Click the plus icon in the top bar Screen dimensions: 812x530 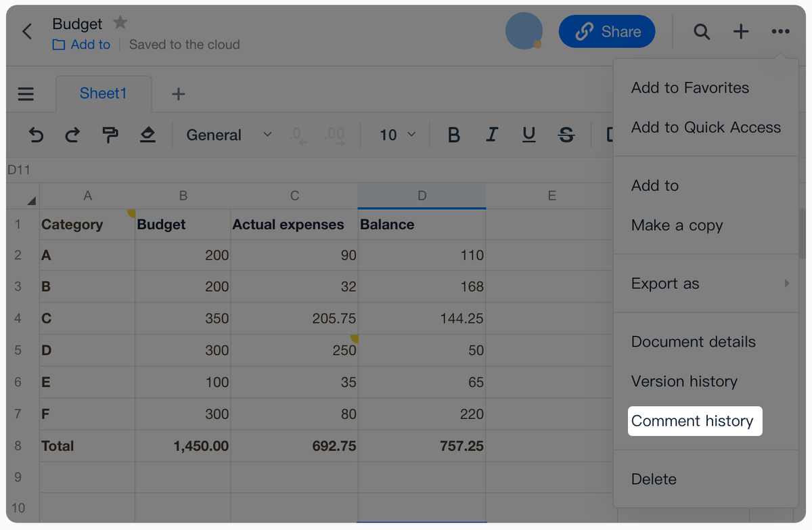coord(741,31)
